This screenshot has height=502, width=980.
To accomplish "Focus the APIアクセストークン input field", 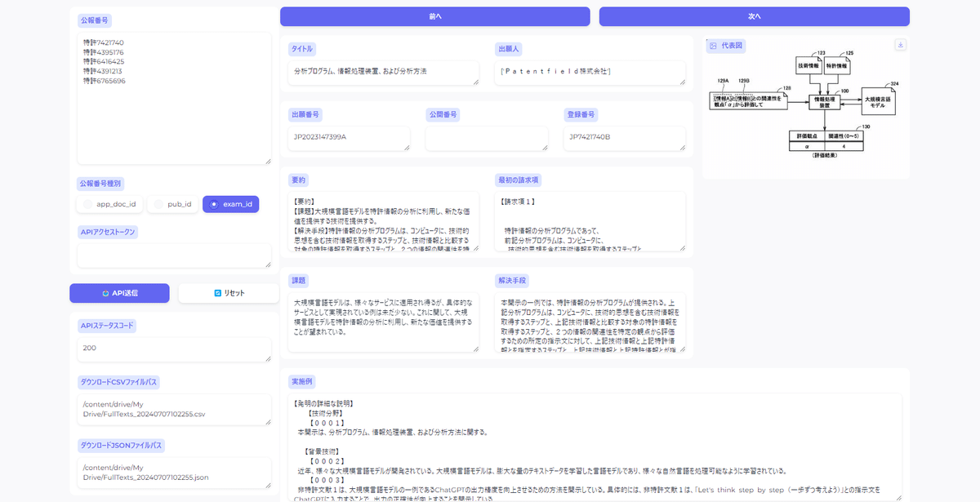I will (x=174, y=255).
